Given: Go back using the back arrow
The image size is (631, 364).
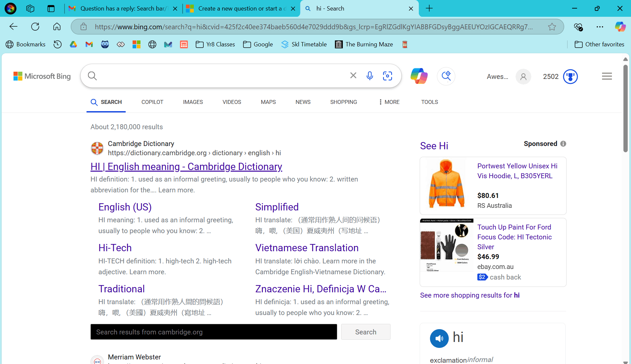Looking at the screenshot, I should click(13, 27).
